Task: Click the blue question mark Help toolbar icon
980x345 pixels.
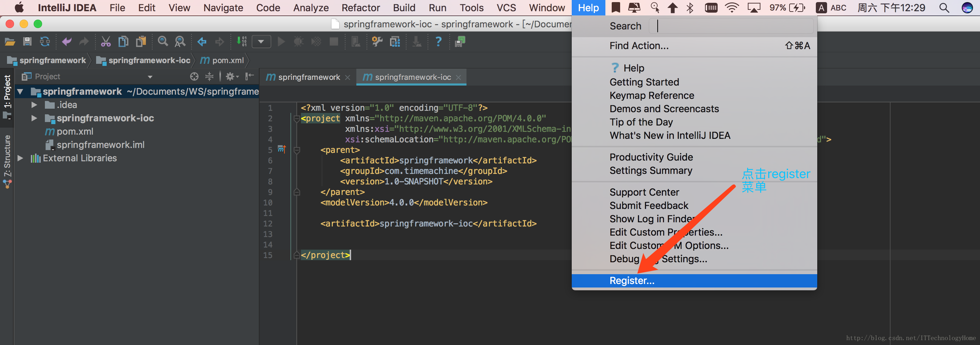Action: coord(438,41)
